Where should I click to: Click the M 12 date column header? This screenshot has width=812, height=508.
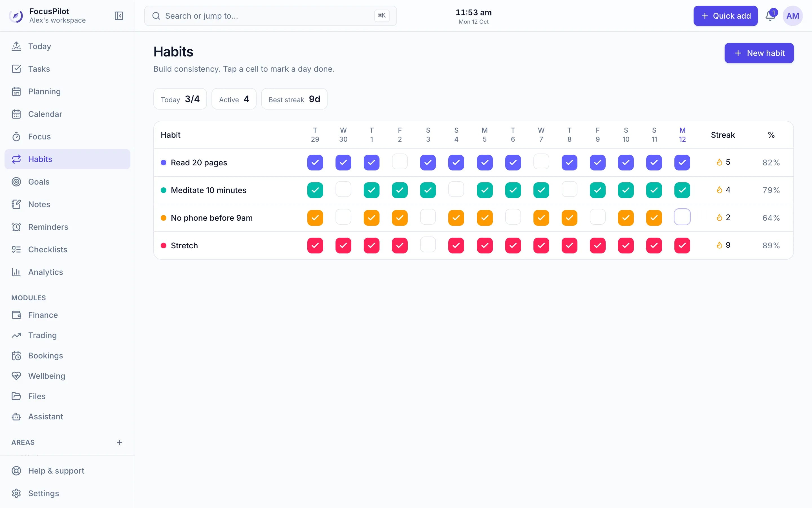(x=682, y=135)
